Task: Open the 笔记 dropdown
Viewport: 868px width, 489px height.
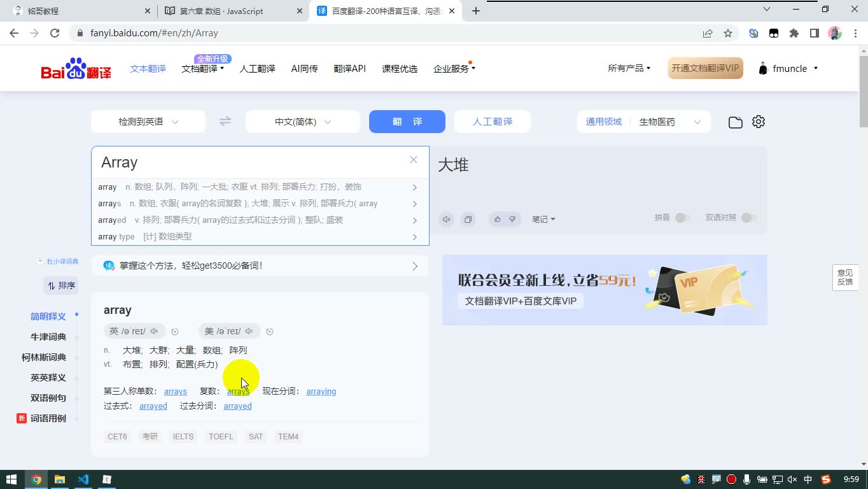Action: tap(543, 219)
